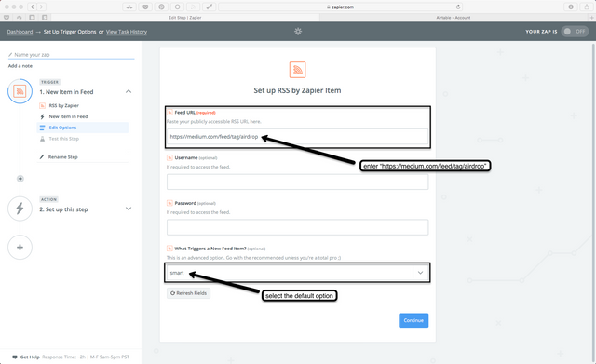
Task: Click the small RSS icon beside RSS by Zapier
Action: (42, 105)
